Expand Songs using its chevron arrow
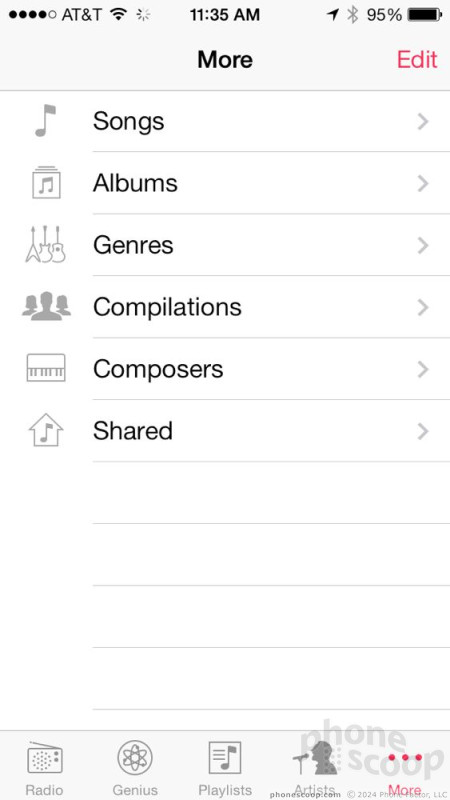This screenshot has height=800, width=450. [422, 121]
